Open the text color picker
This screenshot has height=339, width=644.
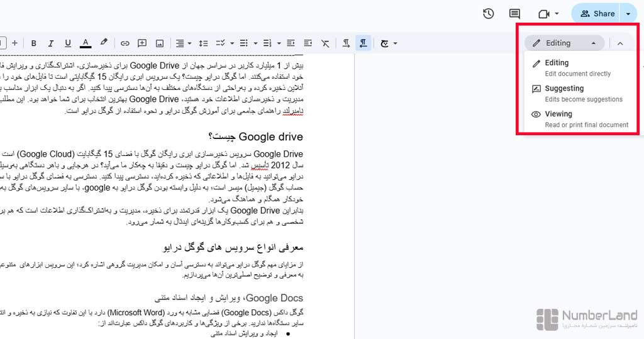tap(86, 43)
